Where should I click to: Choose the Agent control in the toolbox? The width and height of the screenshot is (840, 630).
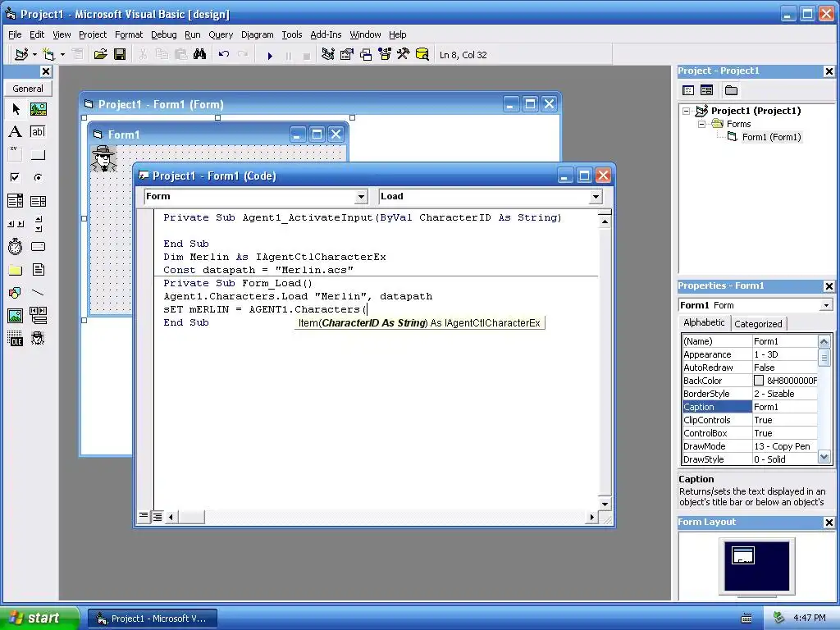click(38, 339)
